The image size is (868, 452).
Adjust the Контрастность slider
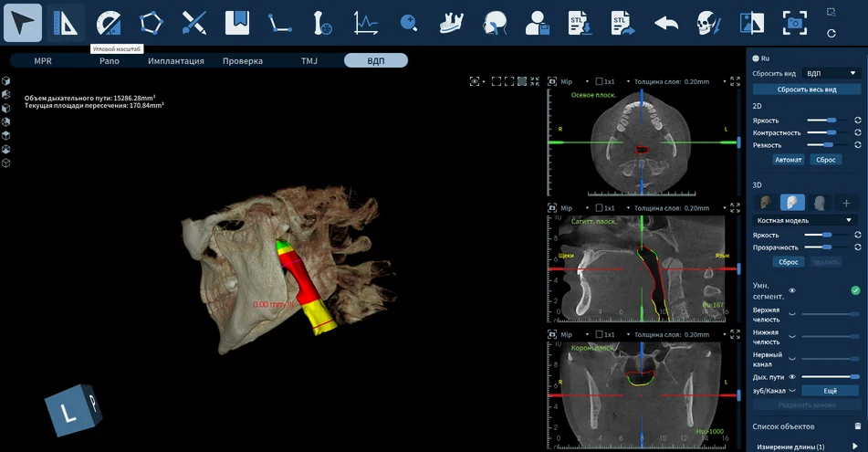tap(827, 132)
